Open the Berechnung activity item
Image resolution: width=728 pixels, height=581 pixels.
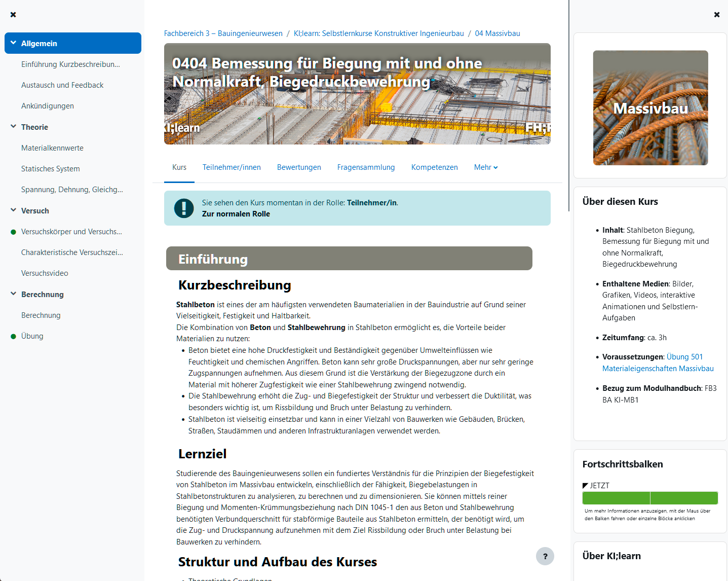[41, 315]
